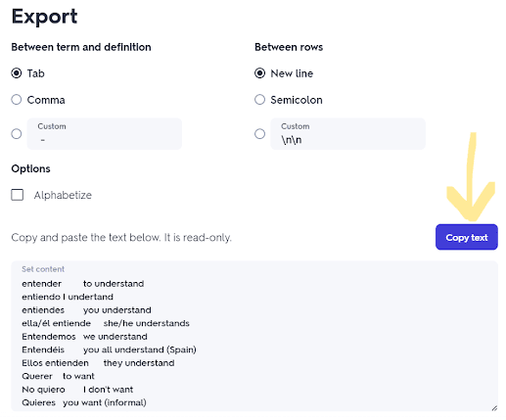Select the Tab radio button
506x420 pixels.
point(17,73)
